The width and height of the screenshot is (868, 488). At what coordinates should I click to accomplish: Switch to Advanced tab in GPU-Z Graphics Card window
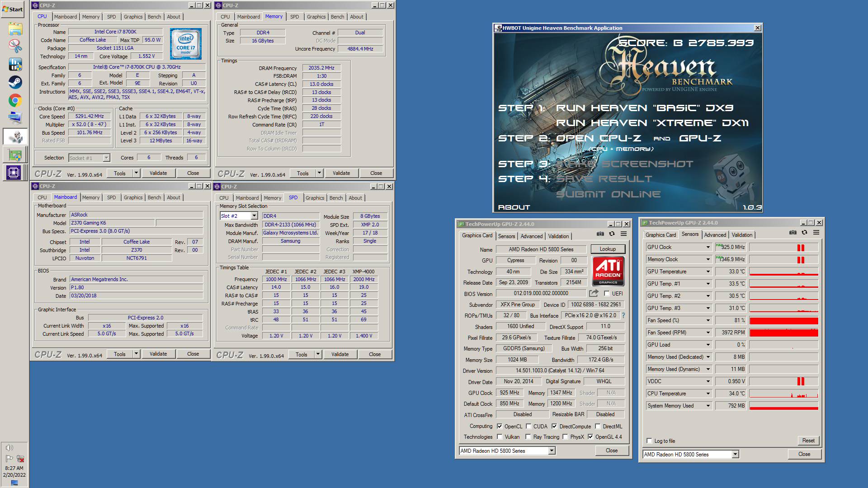point(531,236)
